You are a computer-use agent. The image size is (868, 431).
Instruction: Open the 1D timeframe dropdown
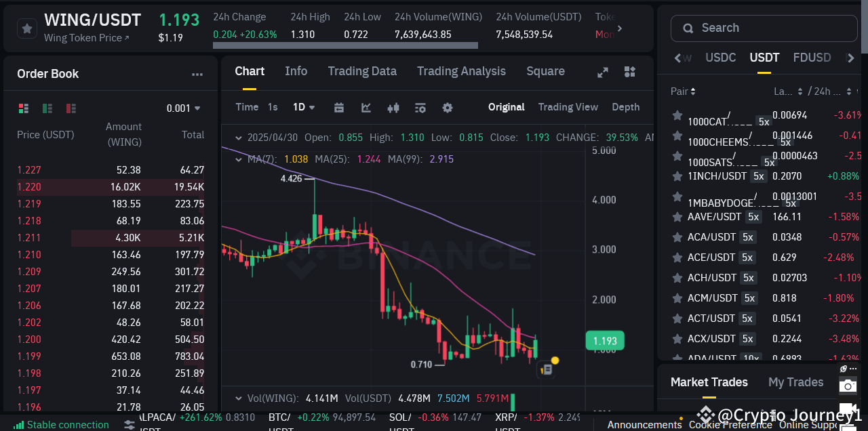click(x=303, y=107)
